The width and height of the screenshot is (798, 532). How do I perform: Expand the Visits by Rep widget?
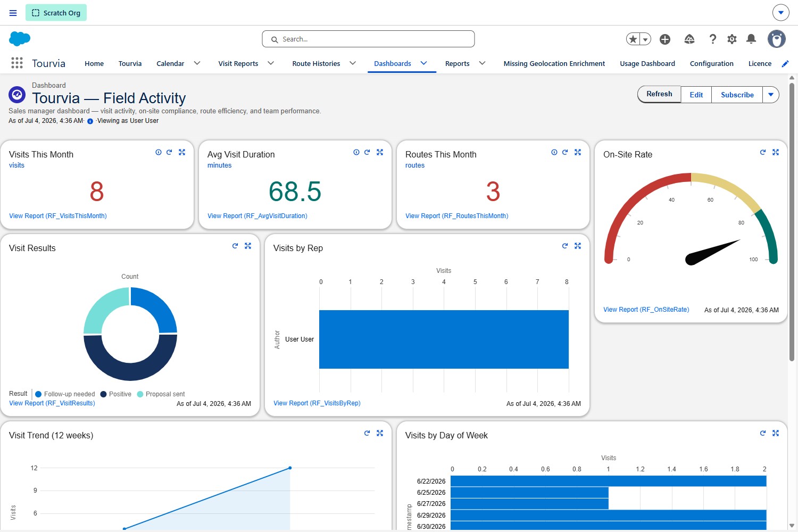(x=578, y=246)
